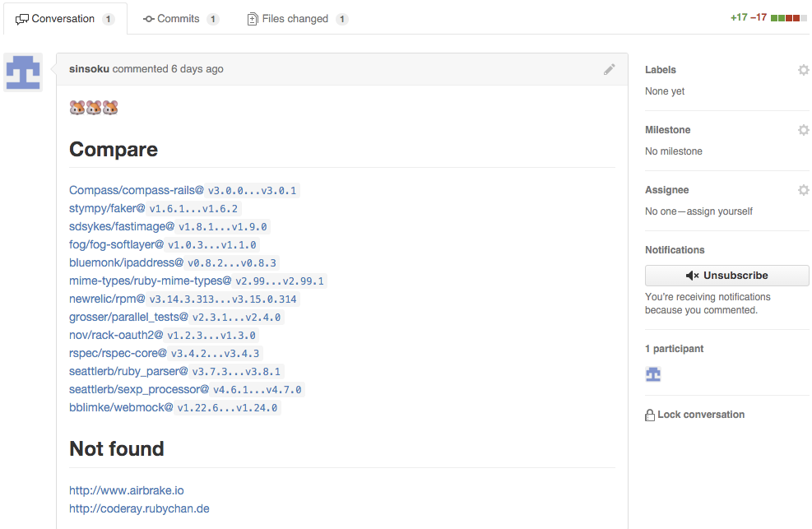Click the +17 −17 diffstat bar
812x529 pixels.
(768, 17)
